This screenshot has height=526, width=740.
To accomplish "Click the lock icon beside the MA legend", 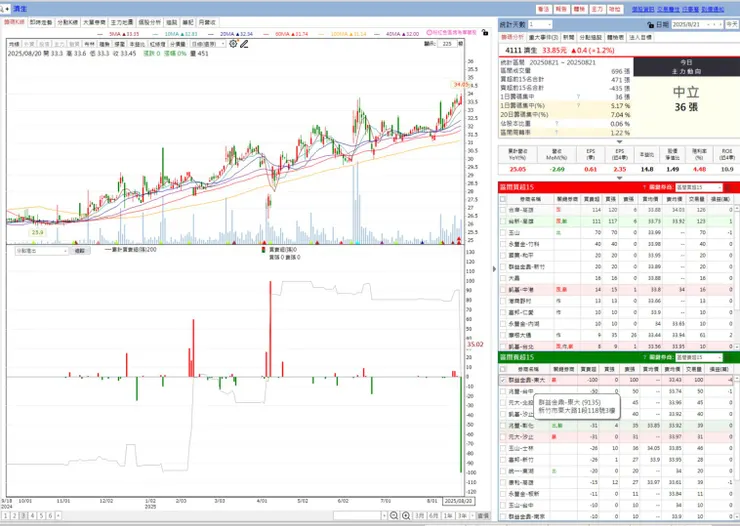I will coord(485,33).
